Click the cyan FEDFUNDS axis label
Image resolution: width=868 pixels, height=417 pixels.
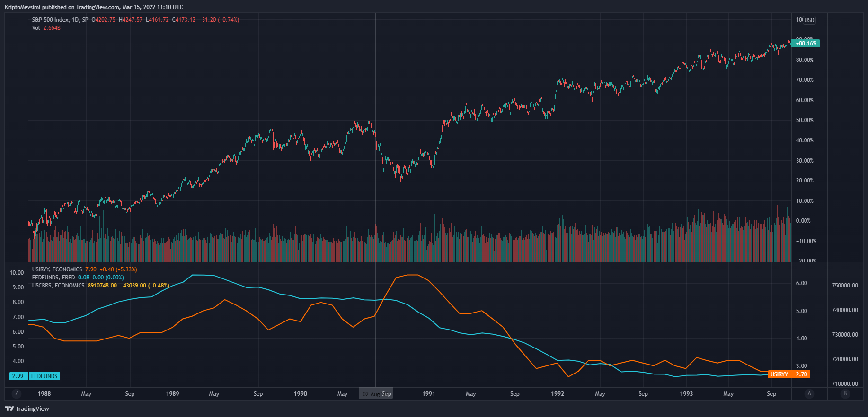pyautogui.click(x=44, y=376)
